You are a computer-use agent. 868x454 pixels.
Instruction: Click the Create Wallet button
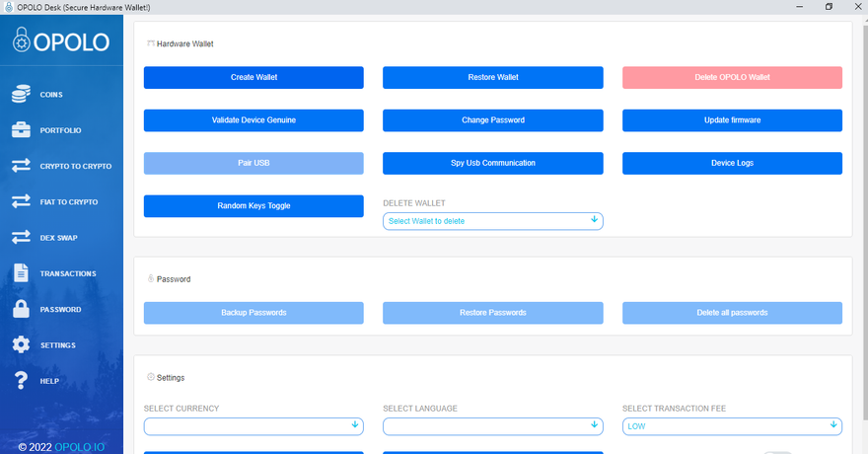point(253,77)
